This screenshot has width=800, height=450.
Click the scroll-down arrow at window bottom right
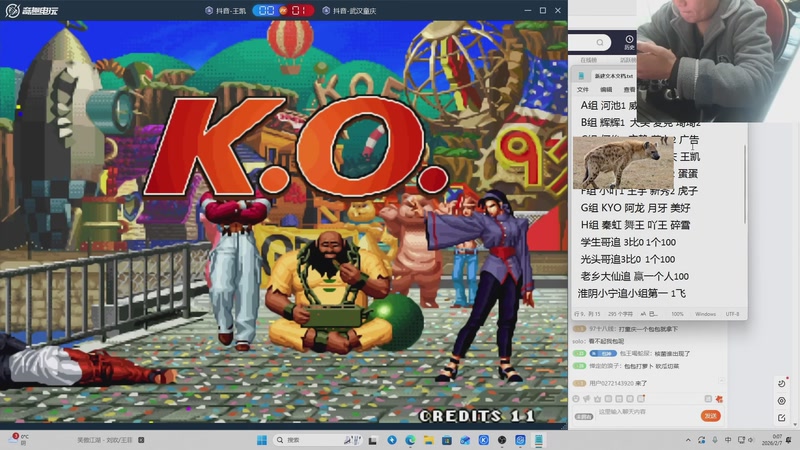pyautogui.click(x=794, y=424)
